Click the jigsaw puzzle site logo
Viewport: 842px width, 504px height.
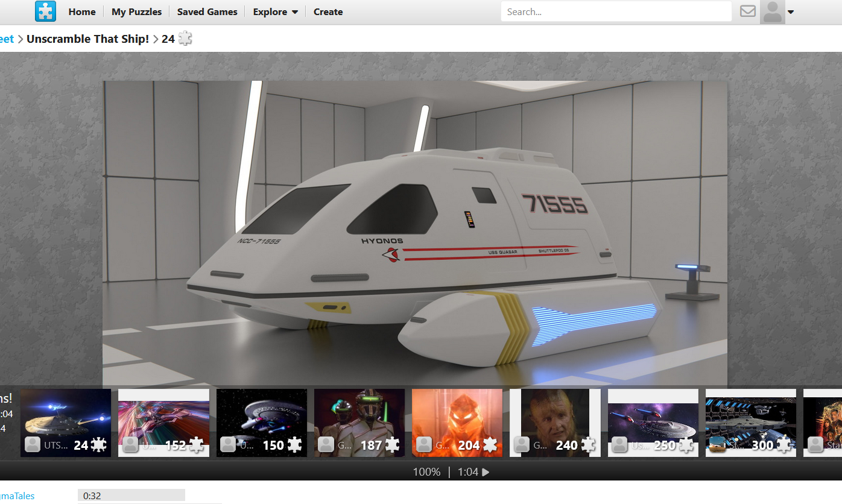tap(45, 11)
